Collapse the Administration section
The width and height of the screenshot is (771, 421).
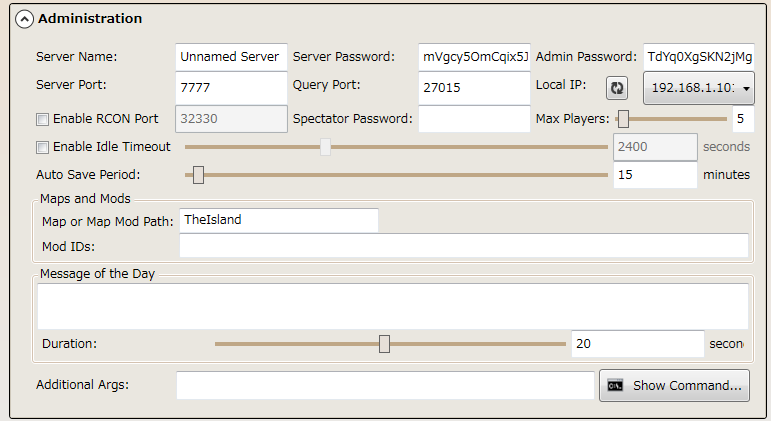pos(25,19)
